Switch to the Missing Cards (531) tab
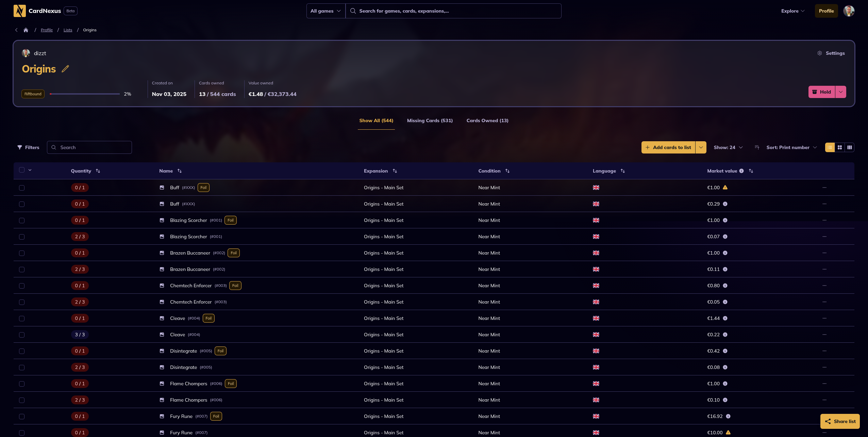The image size is (868, 437). coord(430,120)
